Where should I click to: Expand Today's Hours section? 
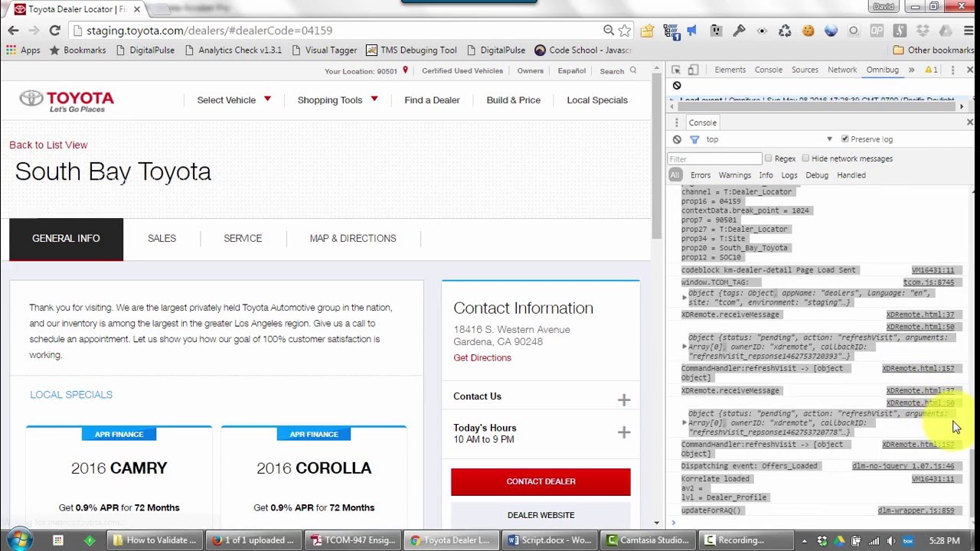click(624, 433)
